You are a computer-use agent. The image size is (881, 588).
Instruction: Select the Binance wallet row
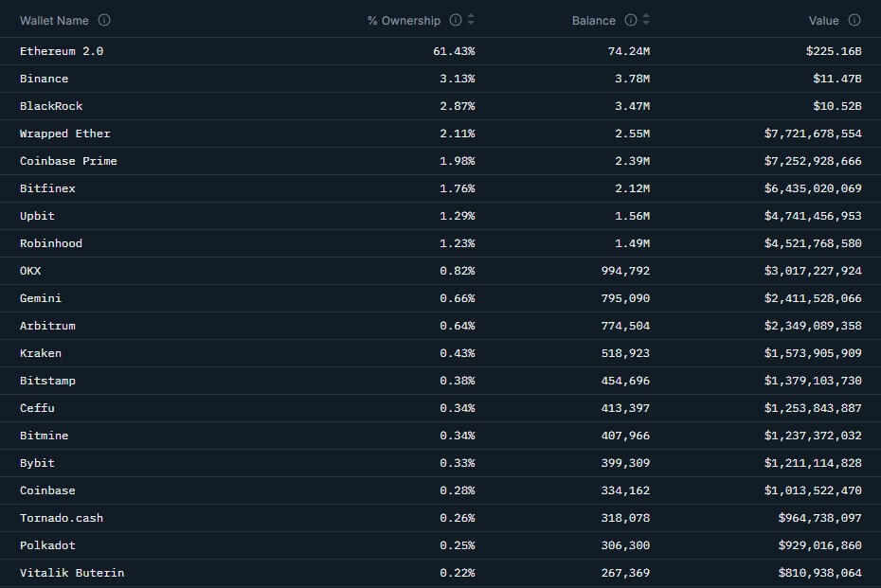tap(44, 79)
